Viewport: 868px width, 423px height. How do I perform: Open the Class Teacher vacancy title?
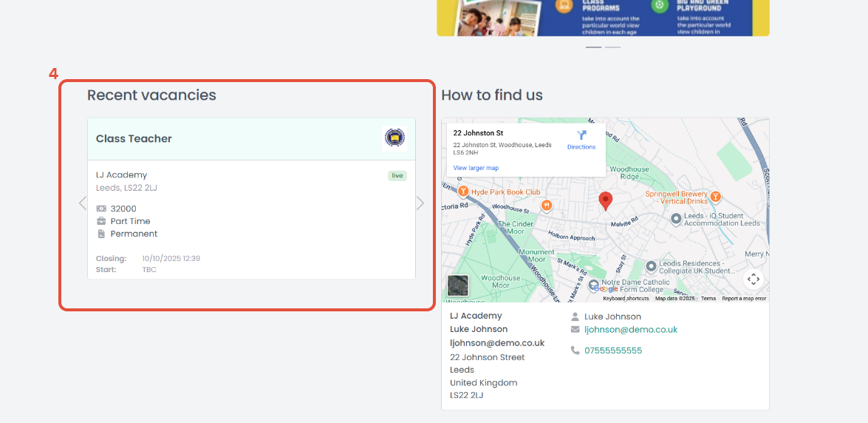point(134,138)
